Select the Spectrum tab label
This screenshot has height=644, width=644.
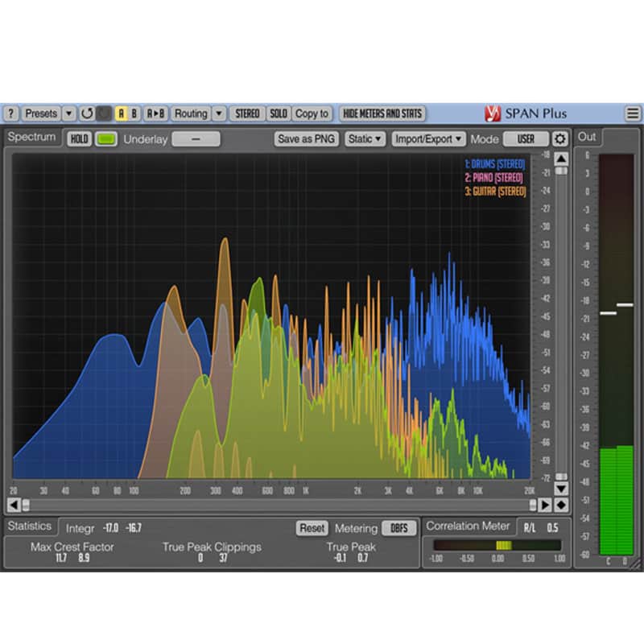[31, 137]
